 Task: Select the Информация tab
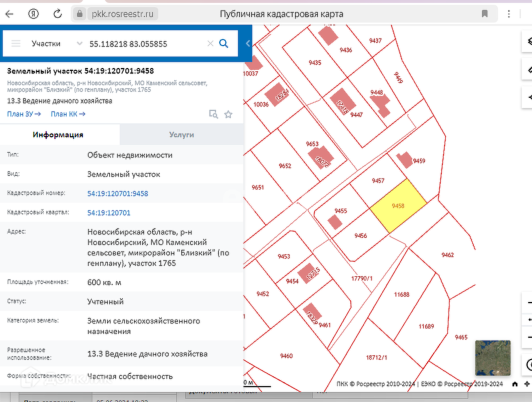[x=58, y=135]
